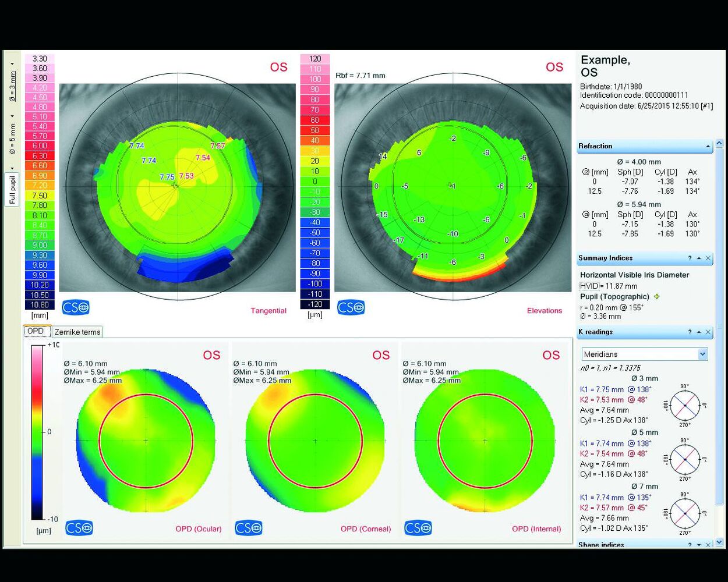Click CSO logo under Elevations map
728x582 pixels.
click(351, 307)
